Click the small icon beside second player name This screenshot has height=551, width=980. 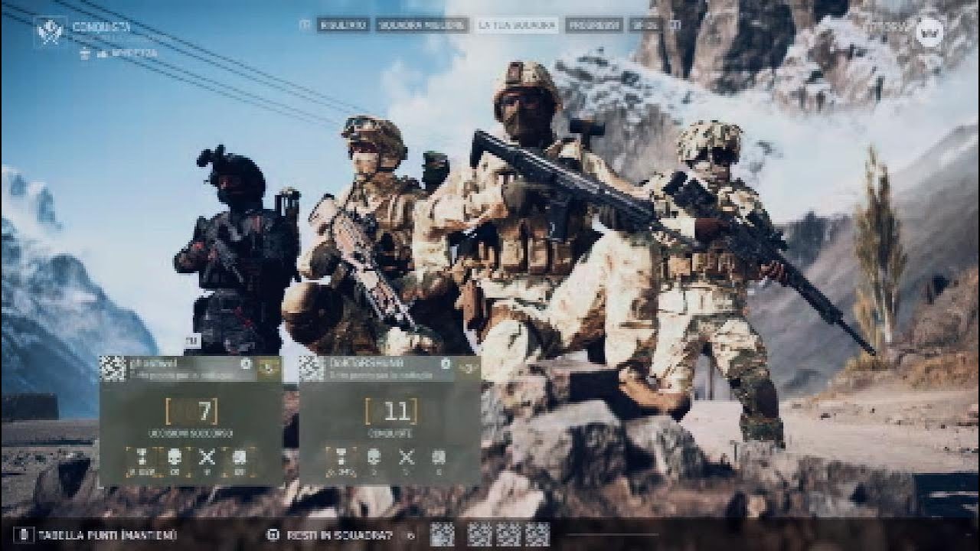[x=445, y=364]
